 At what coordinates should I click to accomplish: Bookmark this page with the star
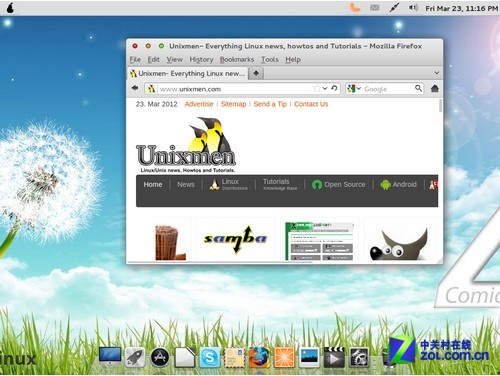pos(317,89)
